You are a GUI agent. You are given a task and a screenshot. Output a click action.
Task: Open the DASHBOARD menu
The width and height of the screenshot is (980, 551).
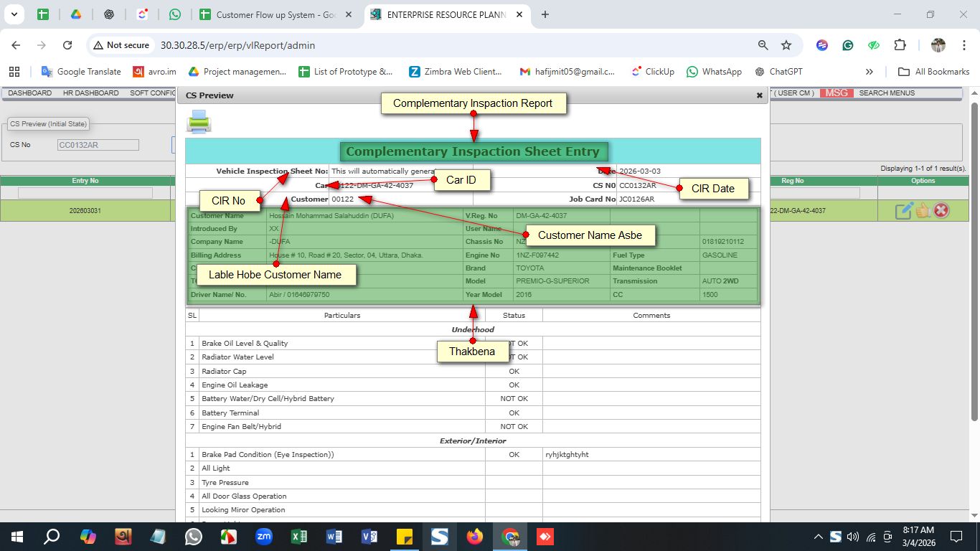tap(29, 93)
